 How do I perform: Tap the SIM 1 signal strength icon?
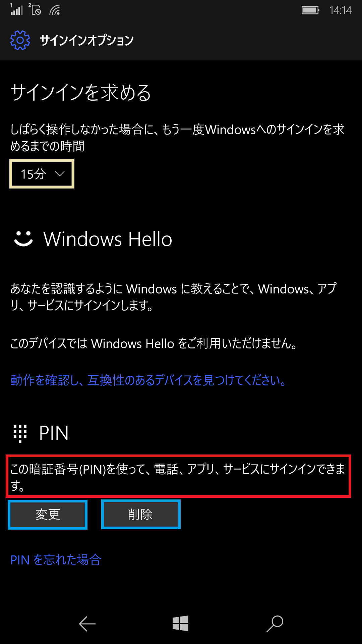[x=16, y=9]
